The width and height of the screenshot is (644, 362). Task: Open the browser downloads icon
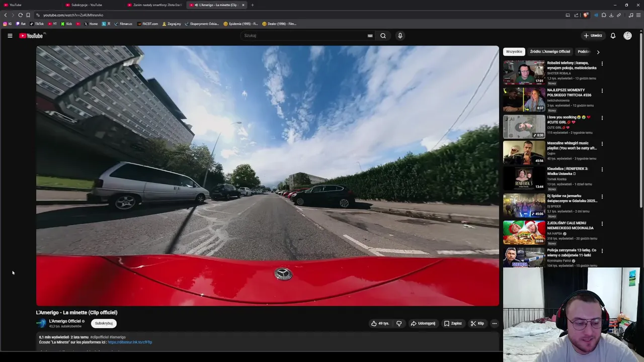coord(611,15)
